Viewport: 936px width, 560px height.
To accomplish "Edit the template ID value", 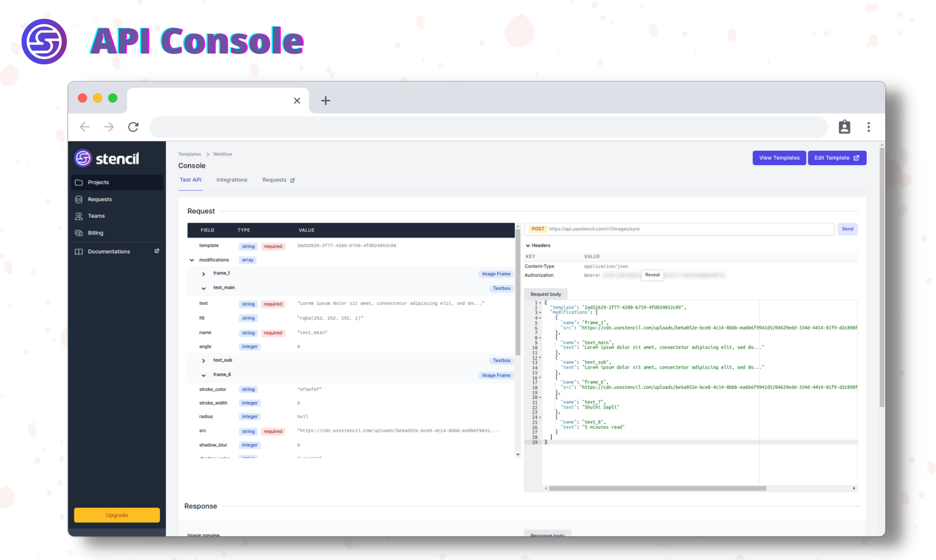I will (x=346, y=246).
